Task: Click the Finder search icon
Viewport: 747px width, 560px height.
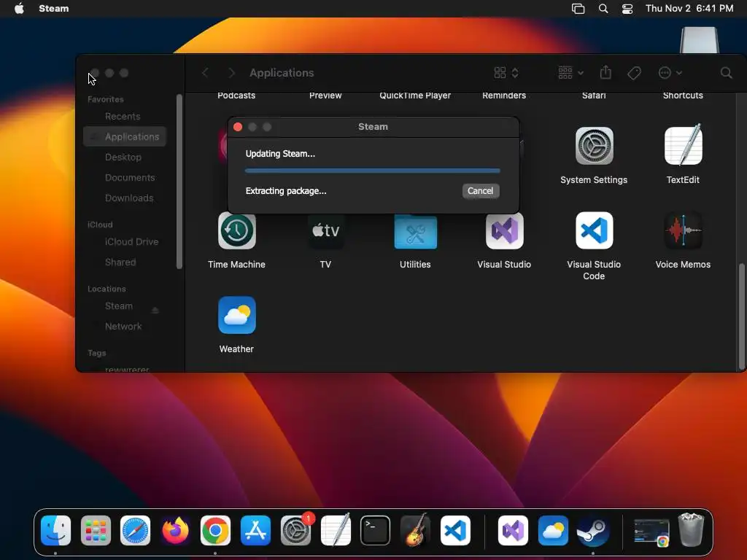Action: tap(726, 73)
